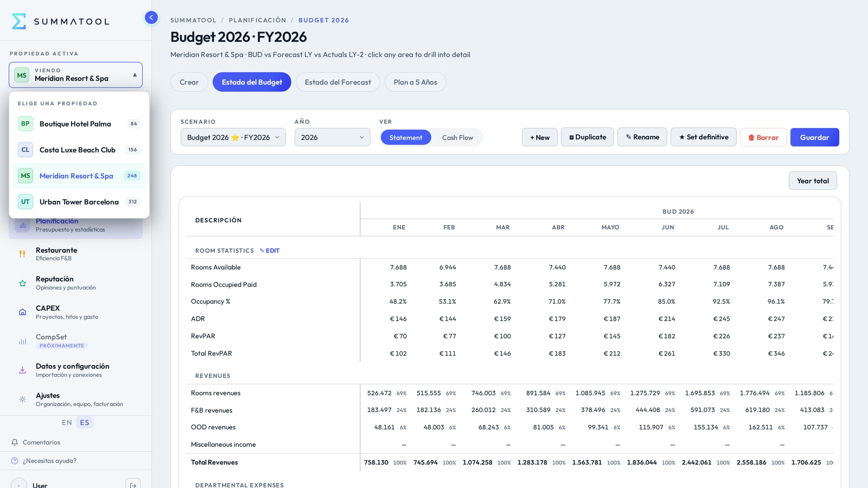This screenshot has height=488, width=868.
Task: Click the star icon on Set definitive
Action: coord(682,137)
